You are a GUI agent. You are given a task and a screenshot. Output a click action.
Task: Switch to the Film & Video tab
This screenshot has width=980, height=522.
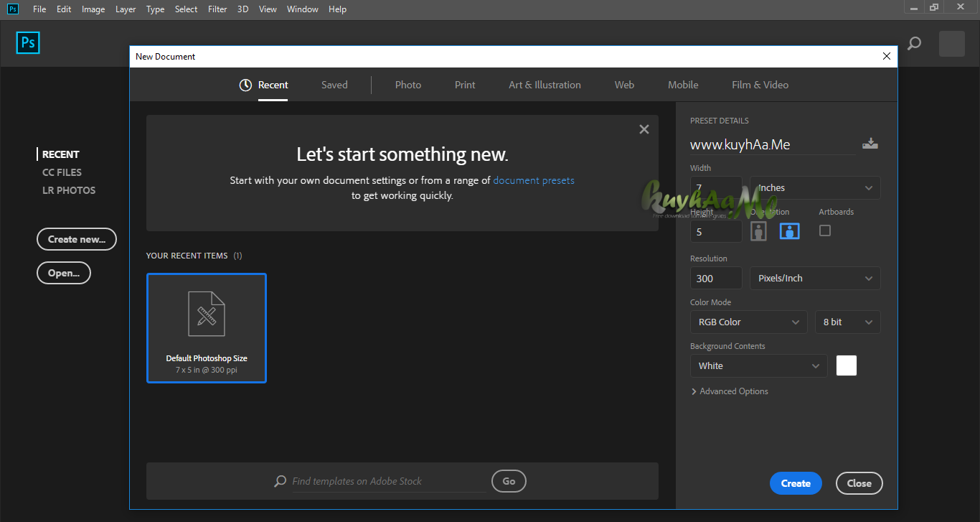760,84
